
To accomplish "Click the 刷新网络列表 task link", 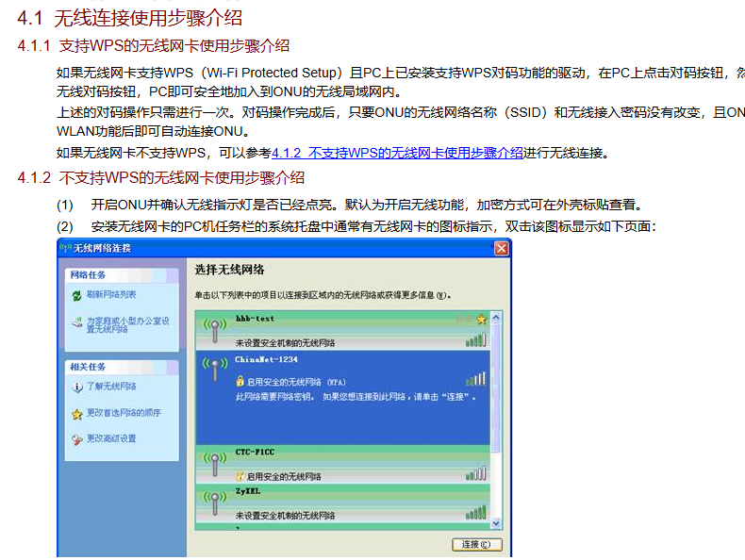I will pyautogui.click(x=111, y=295).
